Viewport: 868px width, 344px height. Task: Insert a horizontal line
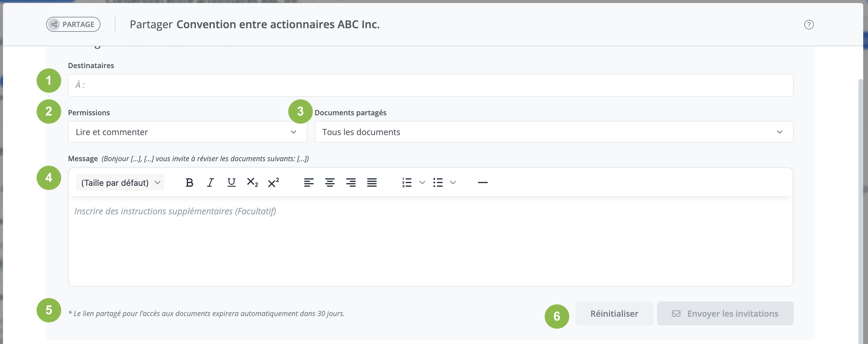483,183
